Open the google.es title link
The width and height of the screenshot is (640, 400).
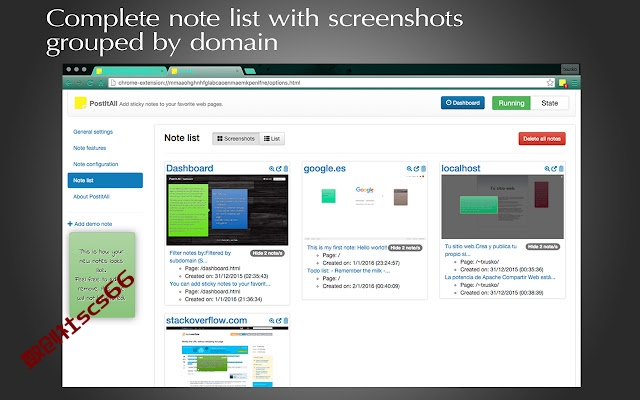(324, 169)
